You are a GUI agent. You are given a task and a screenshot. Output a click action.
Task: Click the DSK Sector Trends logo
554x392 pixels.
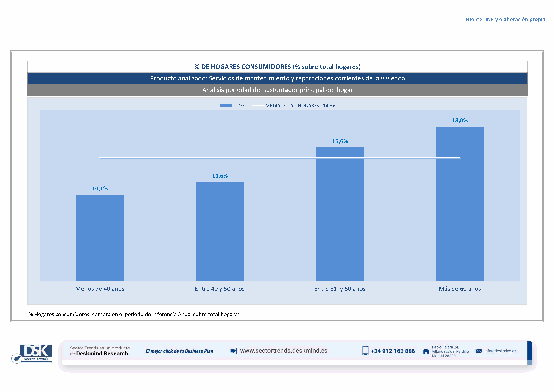(x=32, y=353)
